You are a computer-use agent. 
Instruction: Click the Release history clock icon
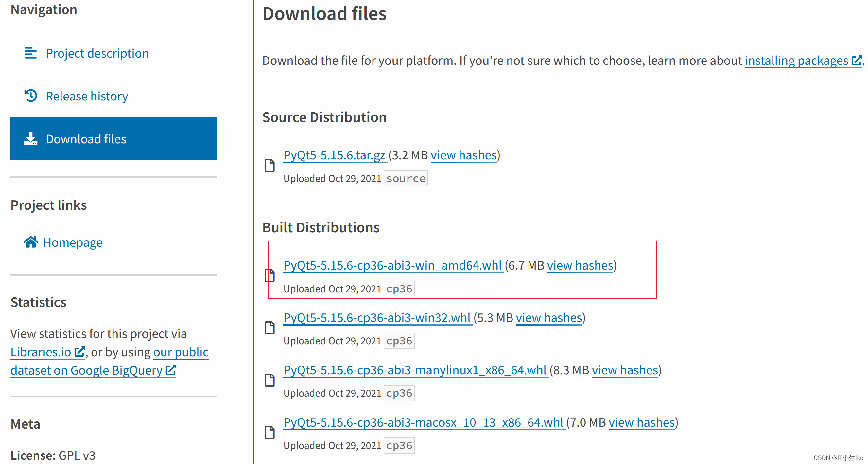coord(31,96)
